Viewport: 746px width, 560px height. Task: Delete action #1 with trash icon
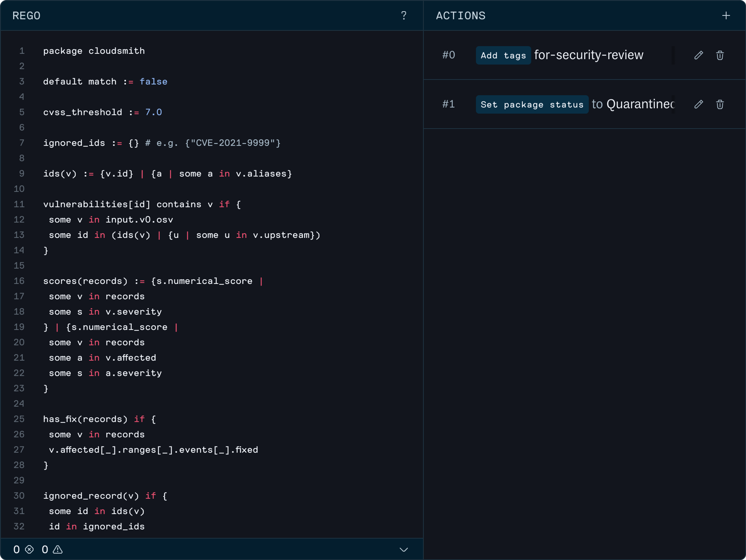click(x=720, y=104)
